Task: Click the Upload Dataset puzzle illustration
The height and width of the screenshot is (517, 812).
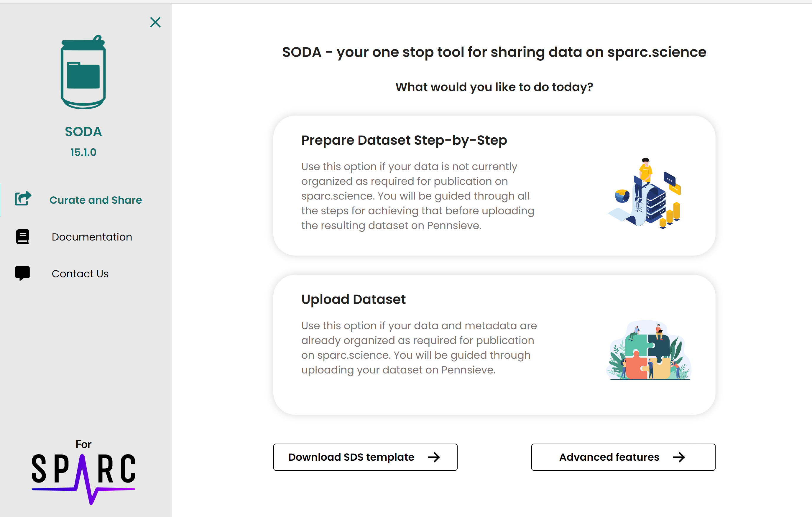Action: coord(648,350)
